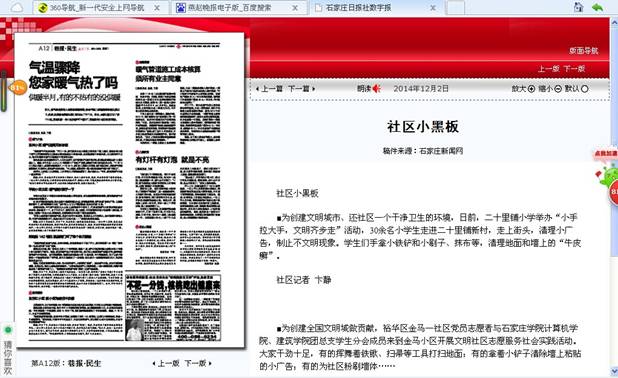Select the 缩小 zoom-out radio control
This screenshot has height=378, width=618.
pos(558,89)
